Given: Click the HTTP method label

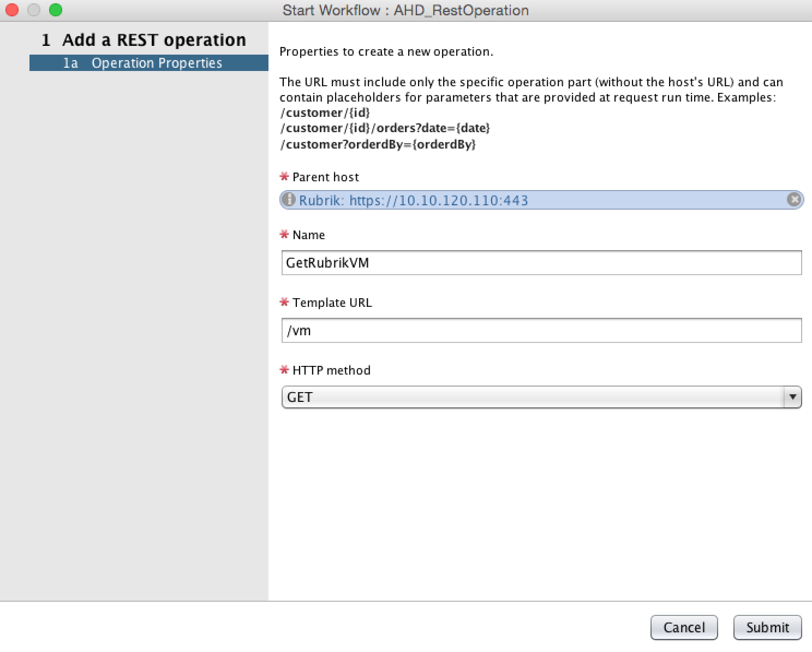Looking at the screenshot, I should click(x=331, y=370).
